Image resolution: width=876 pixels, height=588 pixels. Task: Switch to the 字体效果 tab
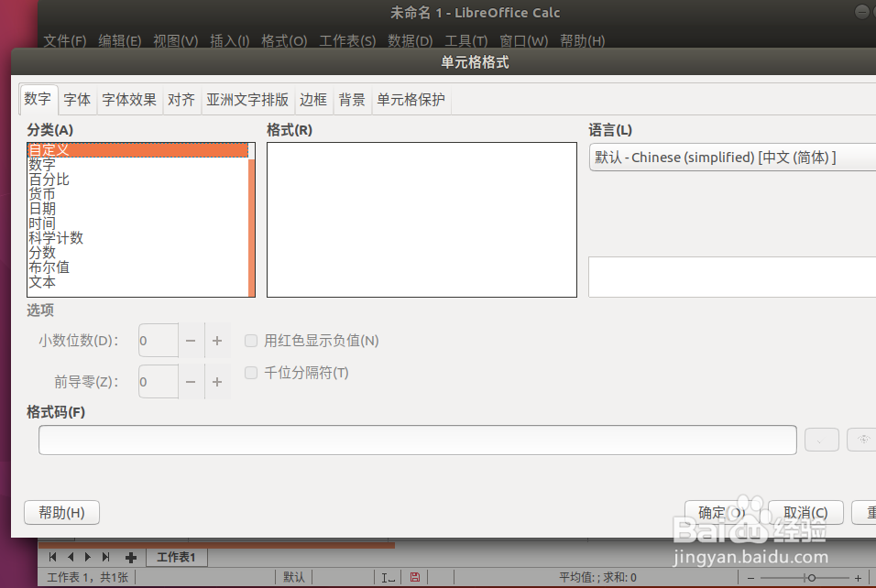point(129,100)
